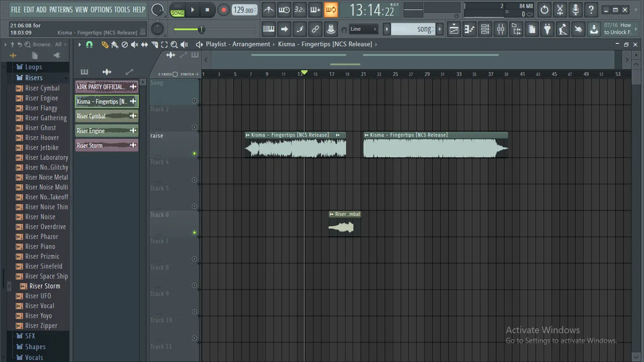This screenshot has height=362, width=644.
Task: Toggle link/multilink to controllers button
Action: 315,29
